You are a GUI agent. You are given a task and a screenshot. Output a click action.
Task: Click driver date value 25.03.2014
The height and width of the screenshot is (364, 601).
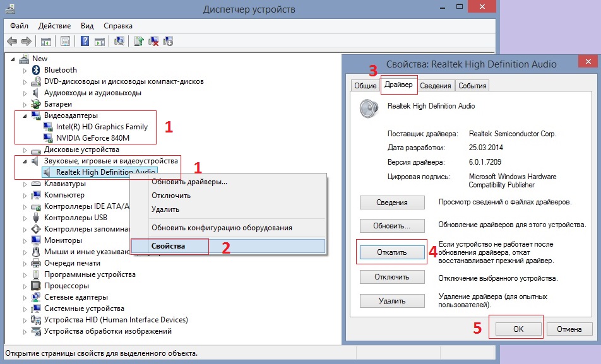click(485, 148)
